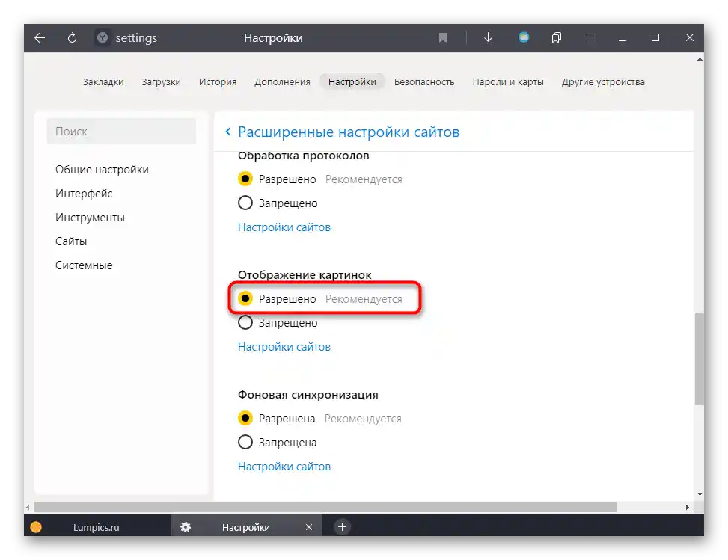Bookmark this page with the flag icon
Viewport: 728px width, 560px height.
(443, 37)
